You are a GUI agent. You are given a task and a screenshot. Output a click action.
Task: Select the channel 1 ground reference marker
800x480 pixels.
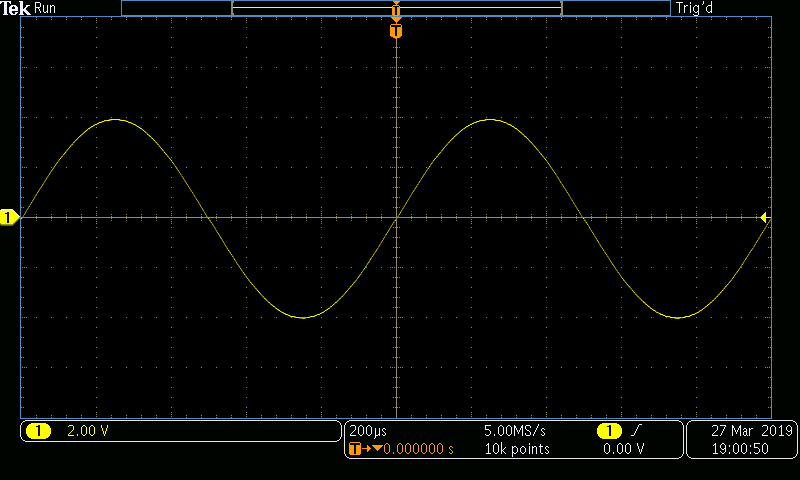point(9,217)
